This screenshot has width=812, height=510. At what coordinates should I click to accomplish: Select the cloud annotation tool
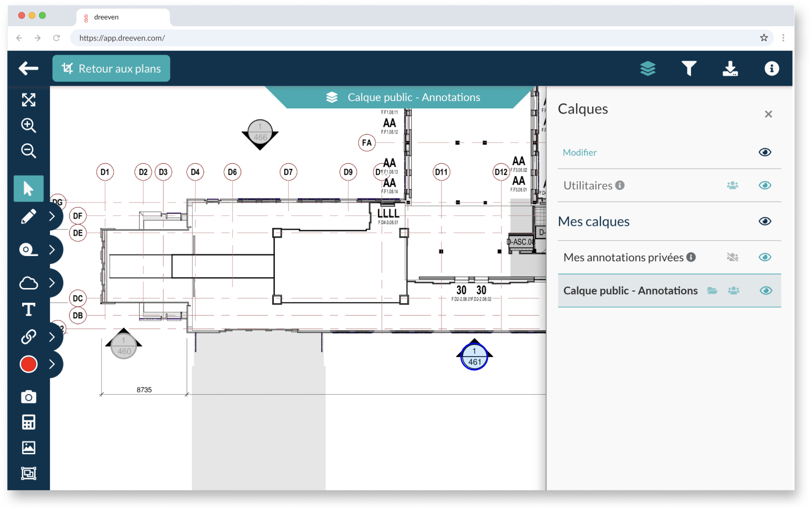pyautogui.click(x=28, y=282)
